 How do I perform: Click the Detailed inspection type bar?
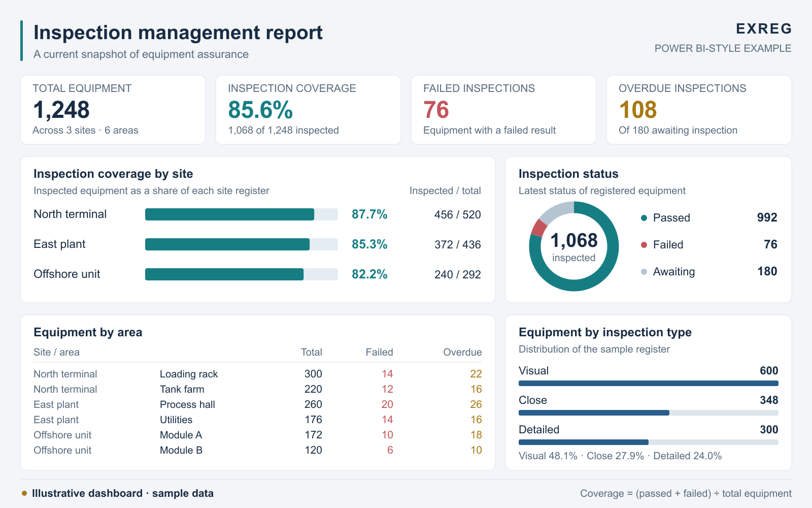tap(649, 442)
